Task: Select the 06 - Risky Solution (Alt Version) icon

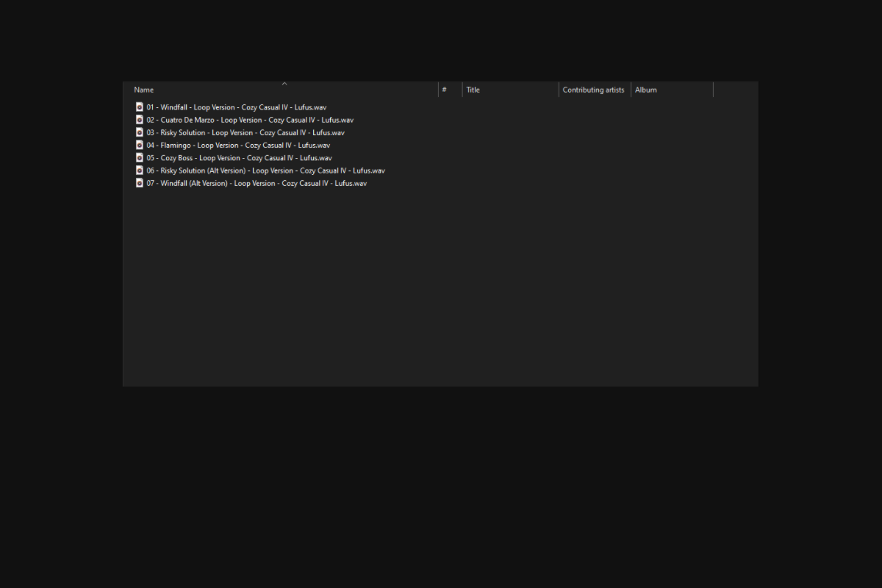Action: coord(140,170)
